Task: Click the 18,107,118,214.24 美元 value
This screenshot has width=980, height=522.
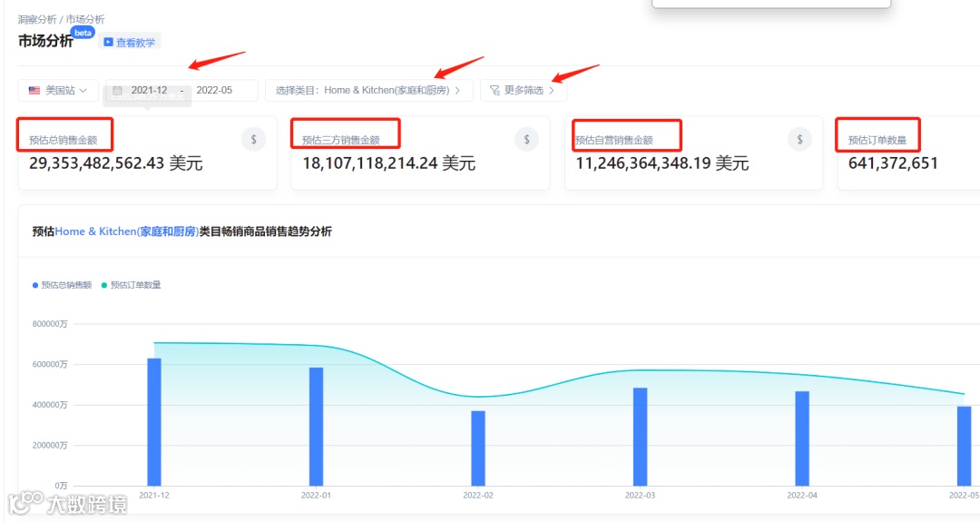Action: [x=388, y=163]
